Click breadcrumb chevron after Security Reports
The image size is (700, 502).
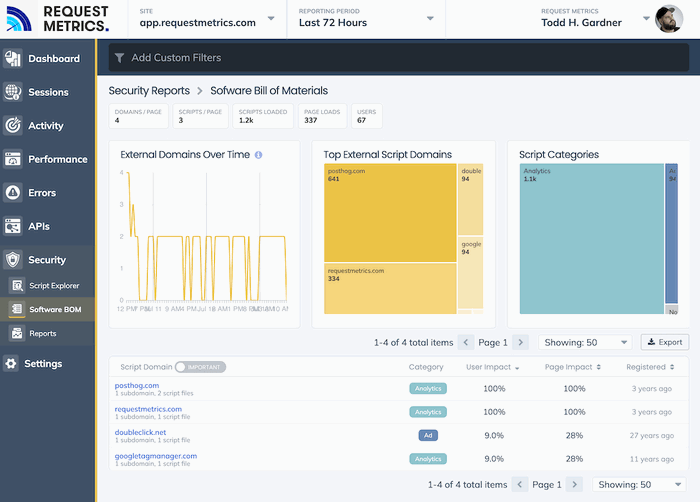[200, 91]
